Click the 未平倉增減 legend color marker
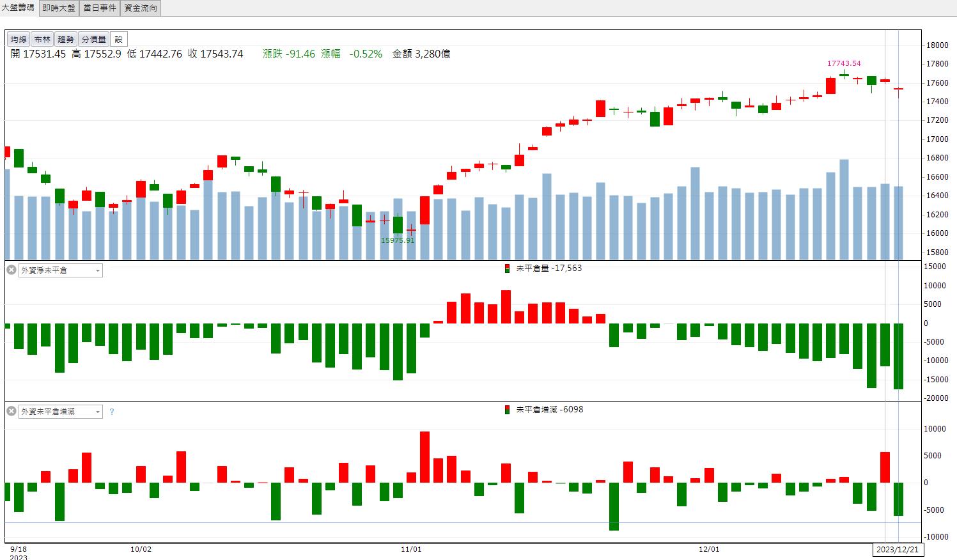Image resolution: width=957 pixels, height=560 pixels. [507, 410]
